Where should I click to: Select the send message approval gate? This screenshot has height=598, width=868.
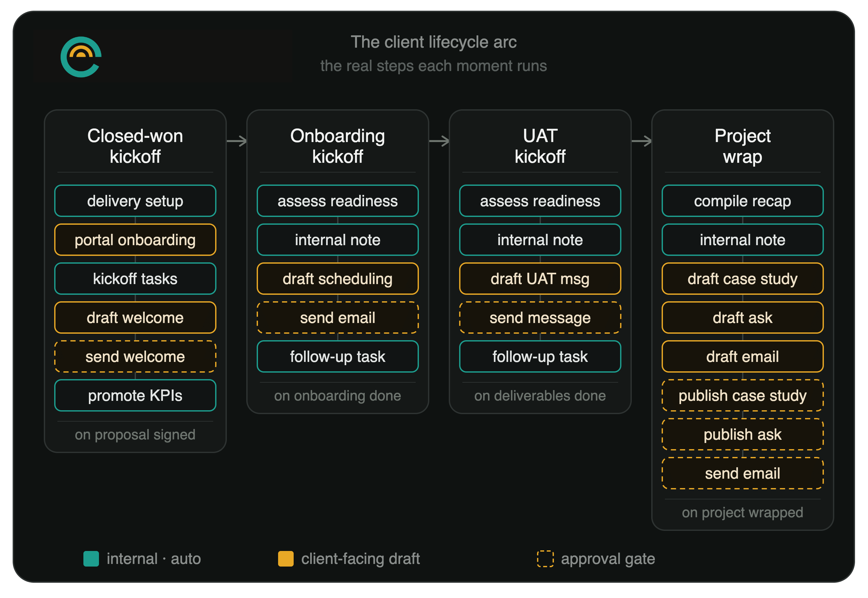[x=540, y=318]
